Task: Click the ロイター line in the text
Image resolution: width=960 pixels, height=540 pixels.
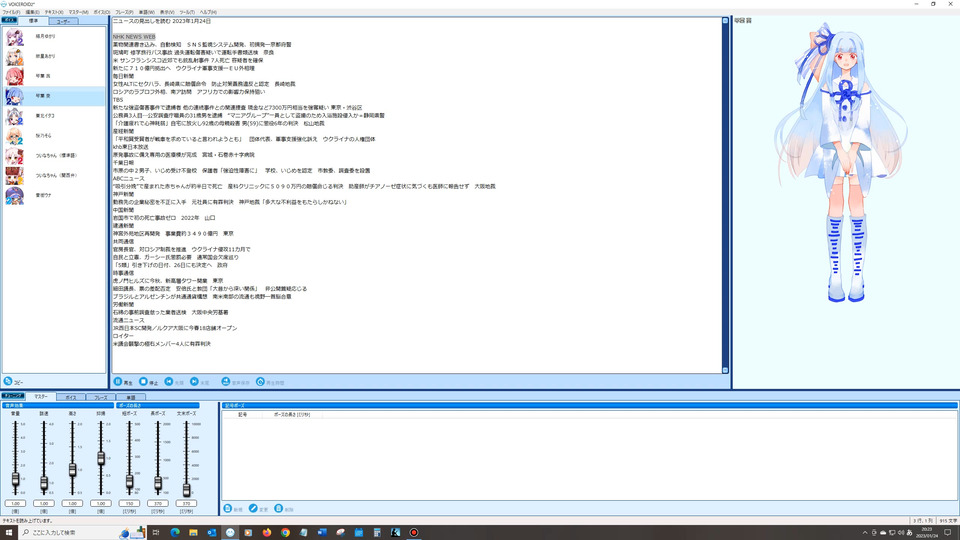Action: (x=123, y=336)
